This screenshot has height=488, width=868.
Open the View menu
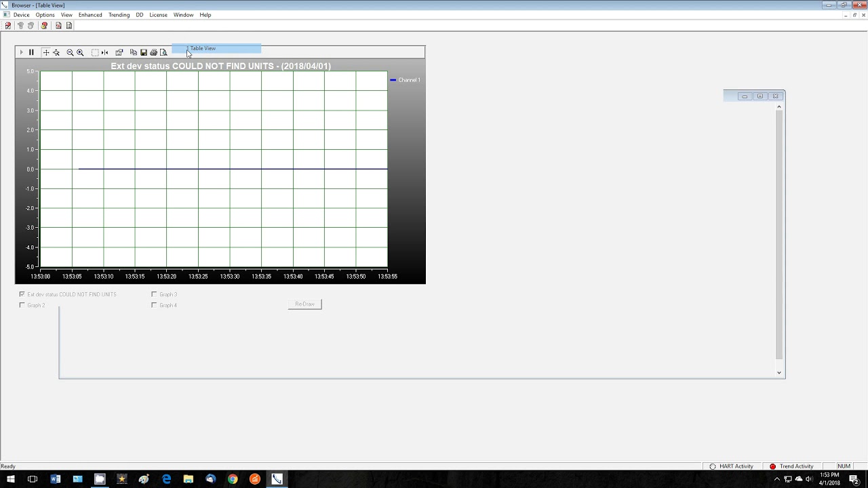tap(66, 15)
